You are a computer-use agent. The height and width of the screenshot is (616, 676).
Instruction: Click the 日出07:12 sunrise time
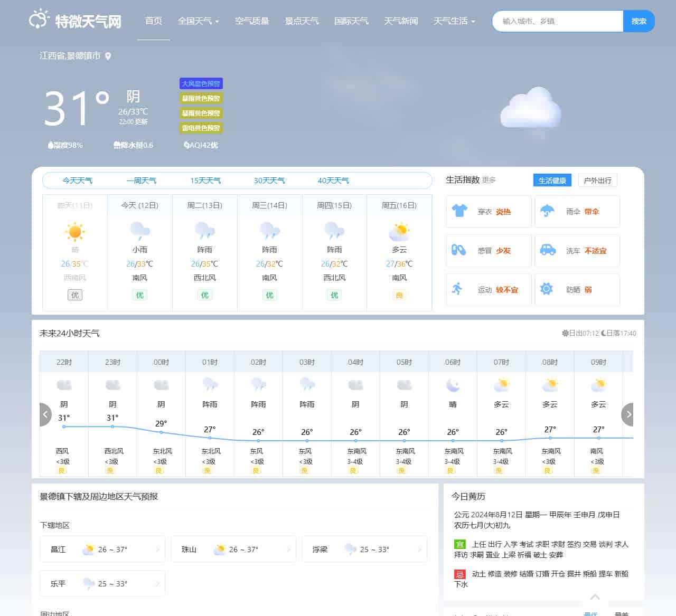580,333
